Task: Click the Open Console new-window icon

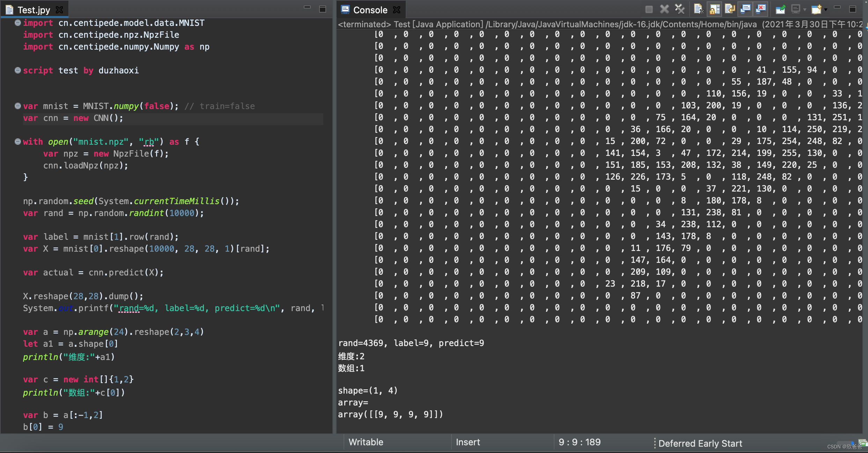Action: click(x=816, y=9)
